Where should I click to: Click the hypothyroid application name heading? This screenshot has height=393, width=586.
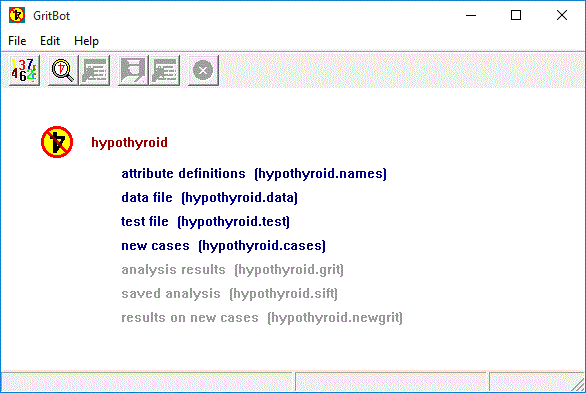tap(129, 143)
